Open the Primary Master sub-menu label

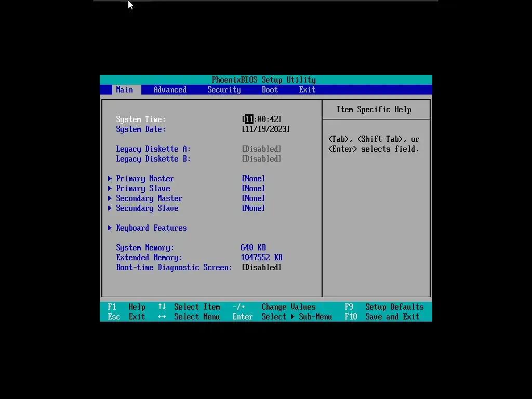point(145,178)
